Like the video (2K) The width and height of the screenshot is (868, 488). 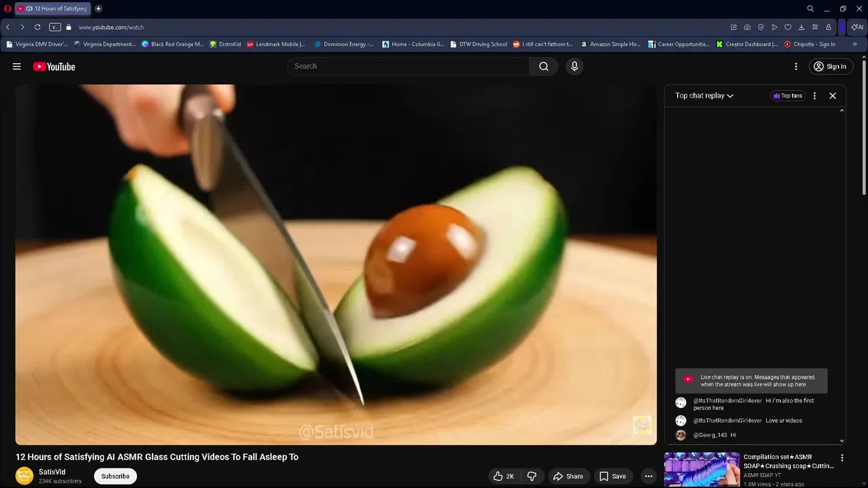(504, 476)
